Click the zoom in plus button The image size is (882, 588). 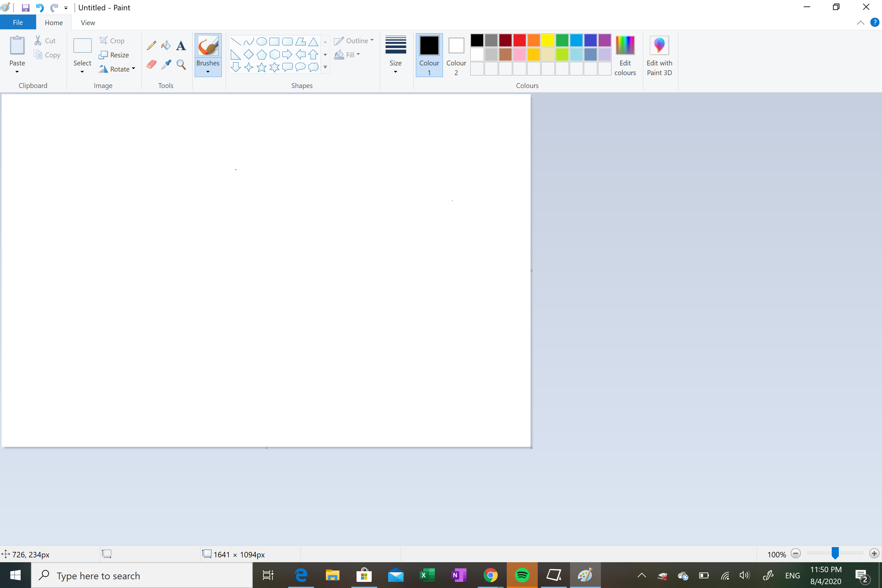pos(874,554)
